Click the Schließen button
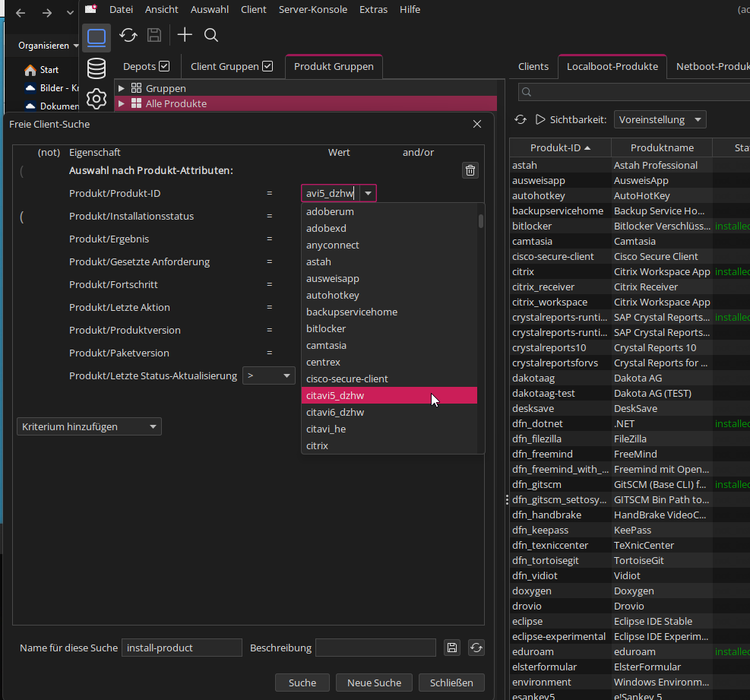This screenshot has height=700, width=750. 451,683
